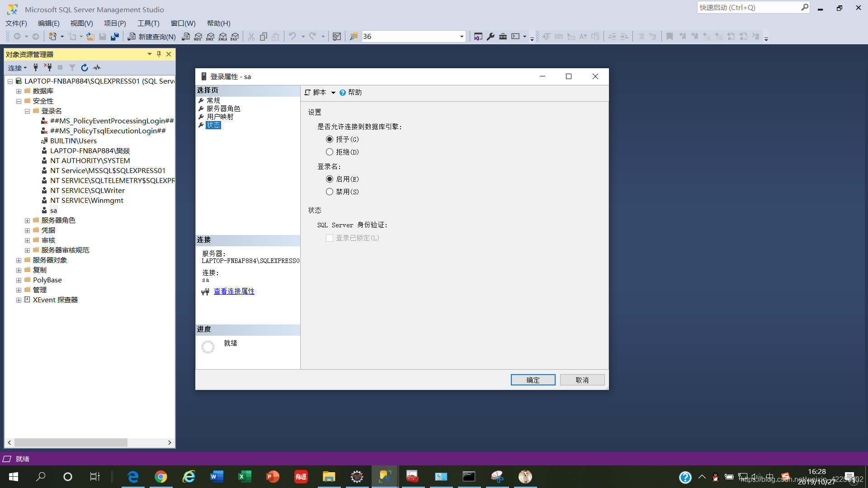This screenshot has height=488, width=868.
Task: Pin the Object Explorer panel
Action: pos(159,54)
